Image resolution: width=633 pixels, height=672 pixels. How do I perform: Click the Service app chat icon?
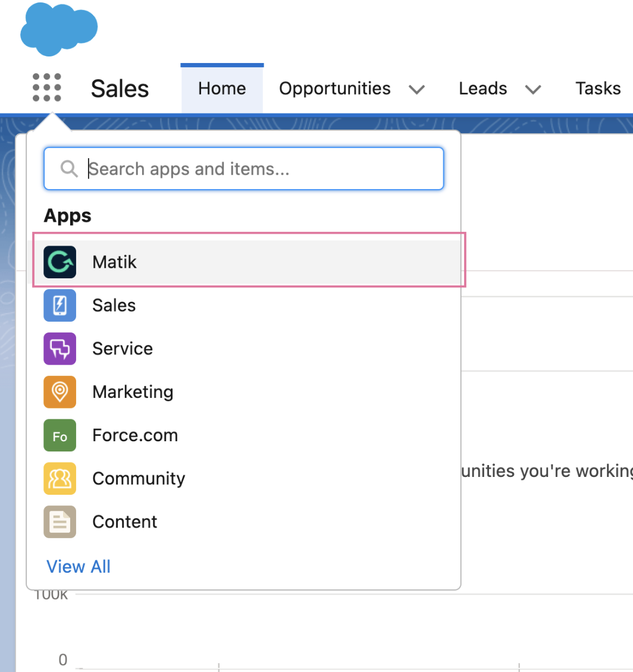pyautogui.click(x=59, y=348)
